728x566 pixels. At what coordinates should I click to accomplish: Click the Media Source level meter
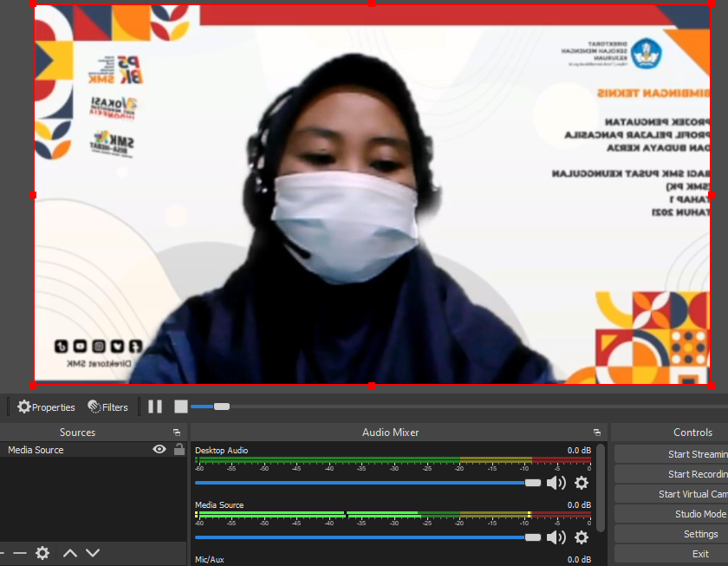pyautogui.click(x=393, y=515)
